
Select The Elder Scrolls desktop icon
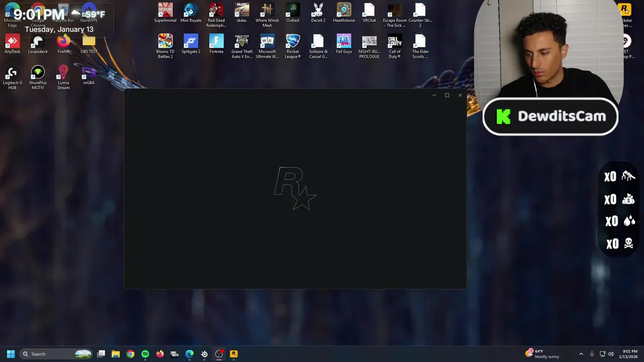420,46
